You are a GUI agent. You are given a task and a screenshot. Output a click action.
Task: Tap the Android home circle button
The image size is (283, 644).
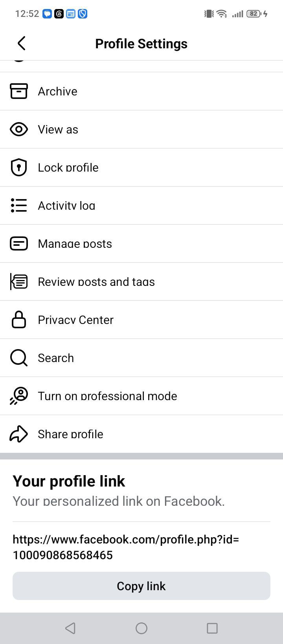141,628
